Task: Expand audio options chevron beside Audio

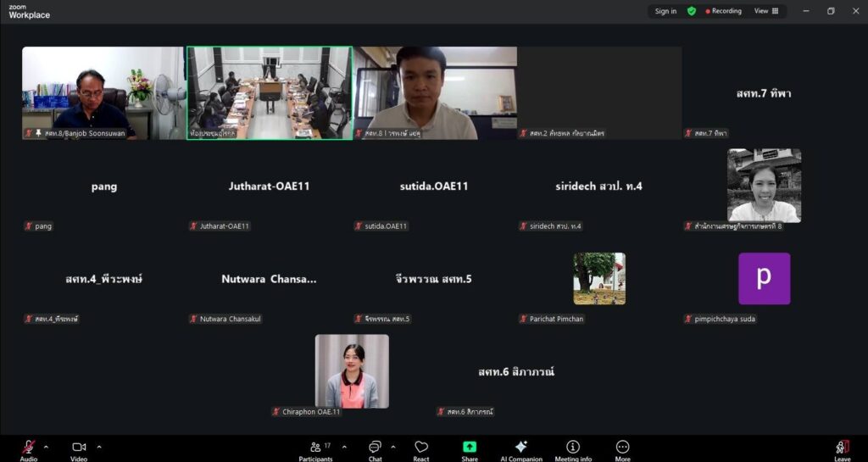Action: (46, 447)
